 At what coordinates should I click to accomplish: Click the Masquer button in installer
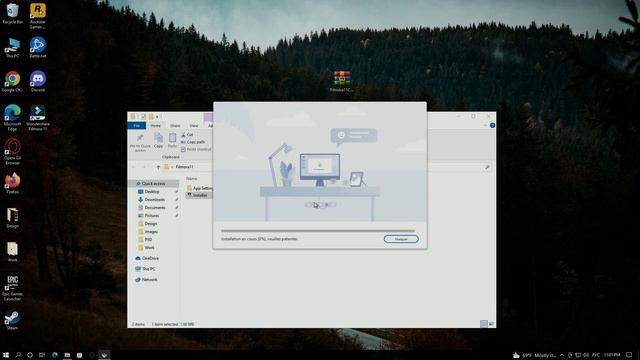point(401,239)
